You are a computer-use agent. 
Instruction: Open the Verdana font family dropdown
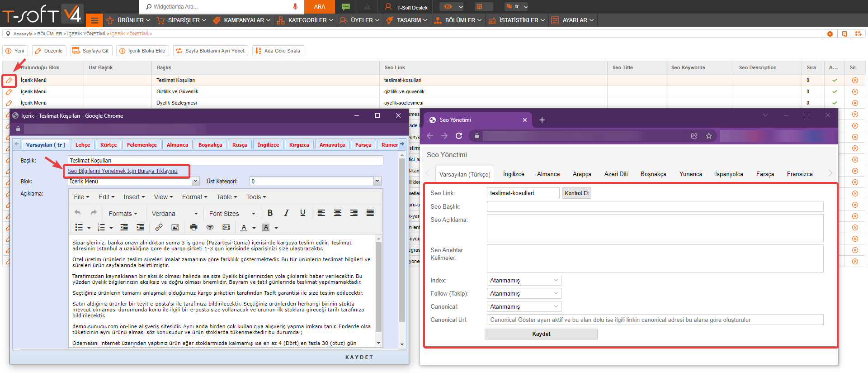click(175, 214)
